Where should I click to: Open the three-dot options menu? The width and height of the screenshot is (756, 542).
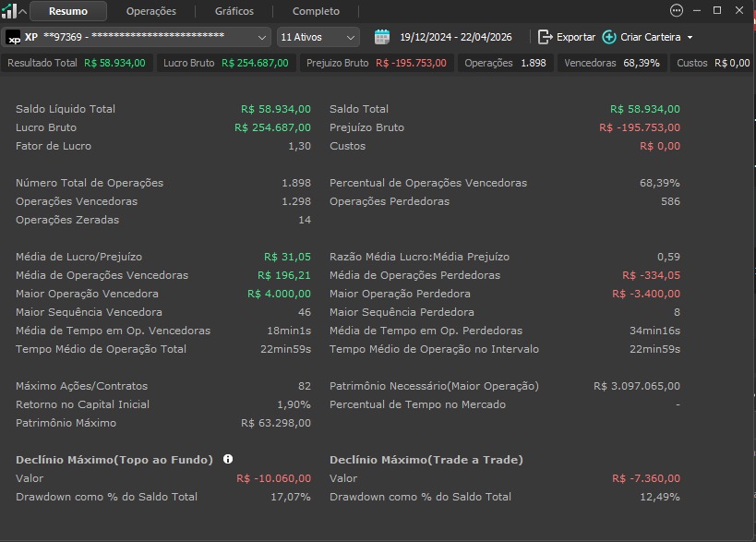tap(677, 10)
